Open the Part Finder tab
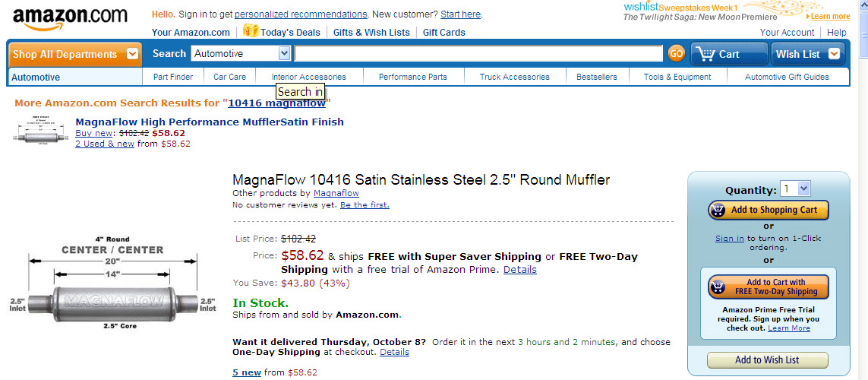 [173, 77]
